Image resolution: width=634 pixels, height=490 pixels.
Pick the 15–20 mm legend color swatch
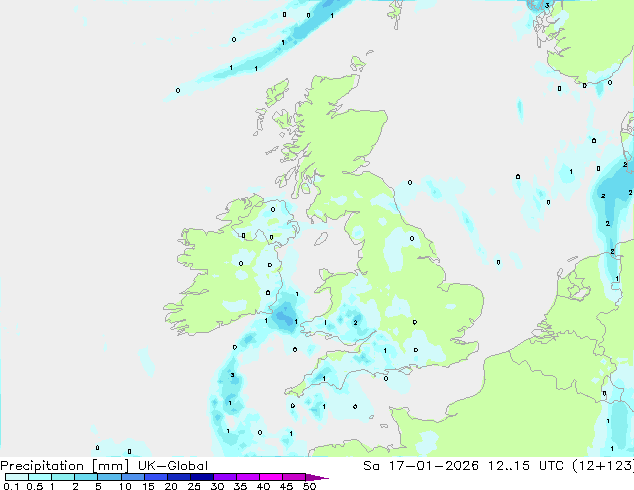pos(156,477)
